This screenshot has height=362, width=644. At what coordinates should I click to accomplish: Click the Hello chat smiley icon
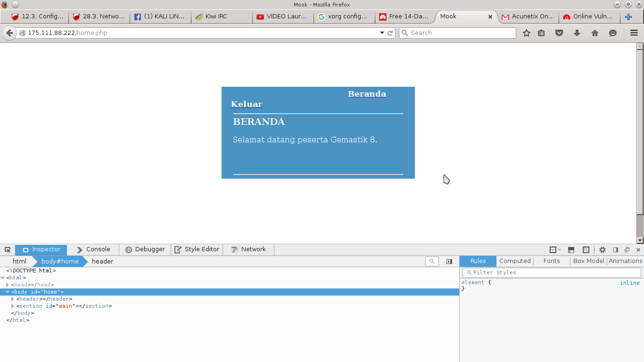[613, 33]
